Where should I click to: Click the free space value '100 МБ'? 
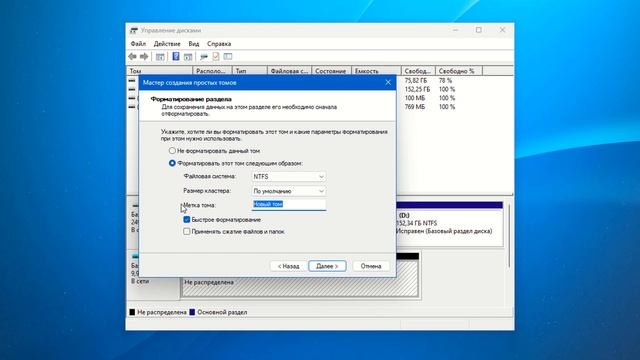[415, 98]
